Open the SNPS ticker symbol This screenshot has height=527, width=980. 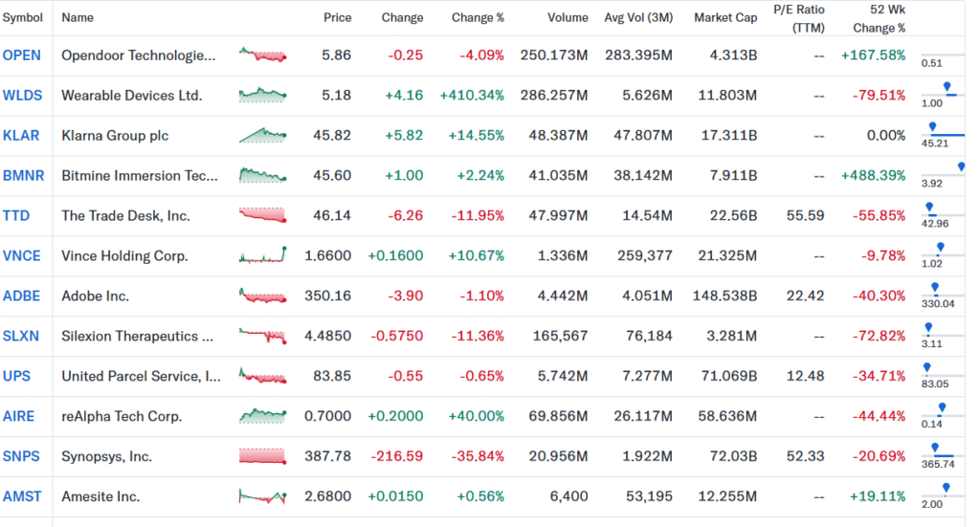(22, 456)
